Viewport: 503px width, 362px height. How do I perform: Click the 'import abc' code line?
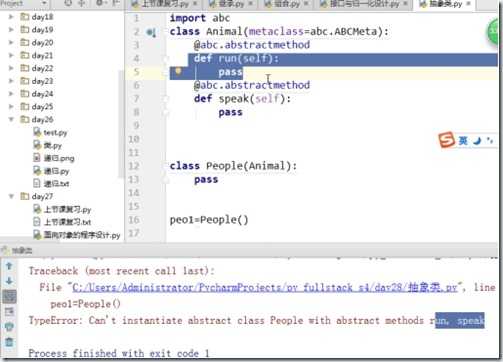200,18
